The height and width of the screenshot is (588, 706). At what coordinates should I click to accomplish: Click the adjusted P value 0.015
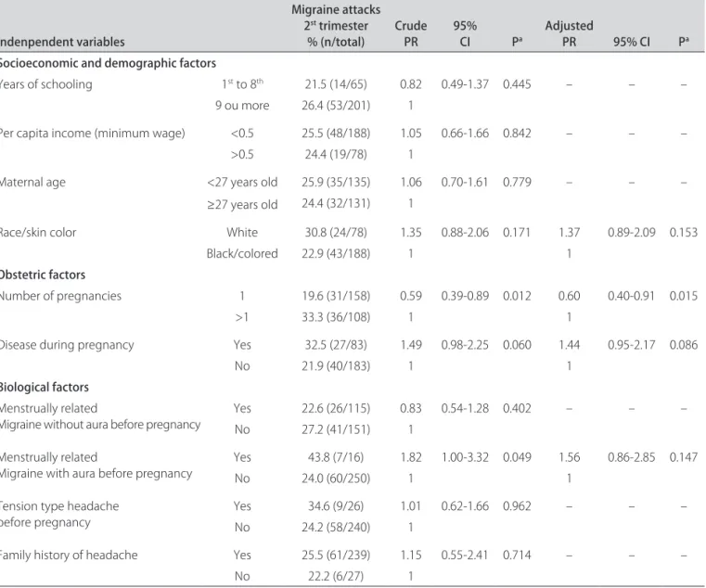click(x=684, y=296)
